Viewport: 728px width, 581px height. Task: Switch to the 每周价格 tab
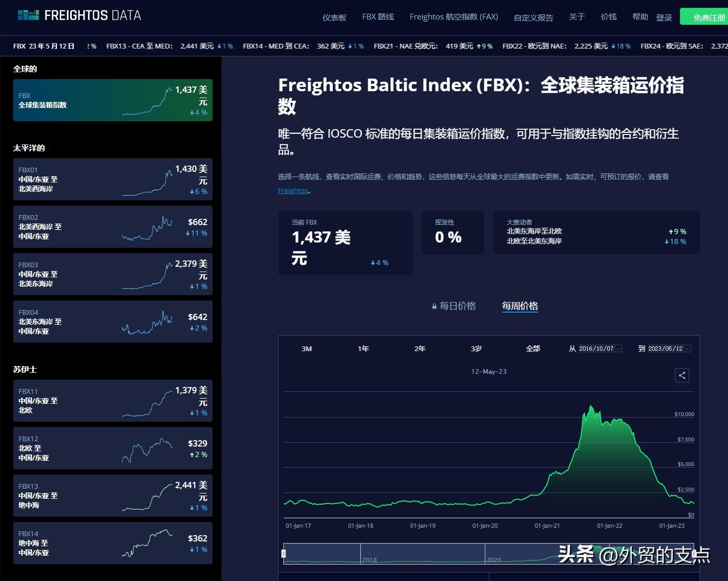click(520, 306)
